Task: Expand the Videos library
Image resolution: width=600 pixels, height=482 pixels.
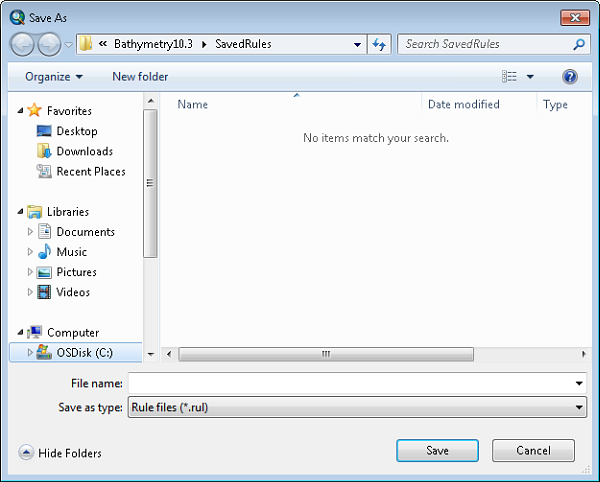Action: point(30,292)
